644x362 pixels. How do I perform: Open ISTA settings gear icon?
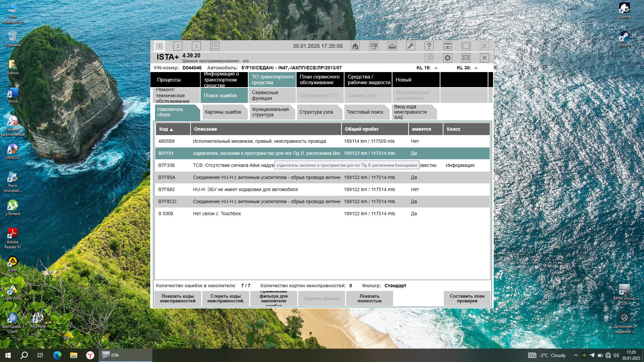[447, 58]
